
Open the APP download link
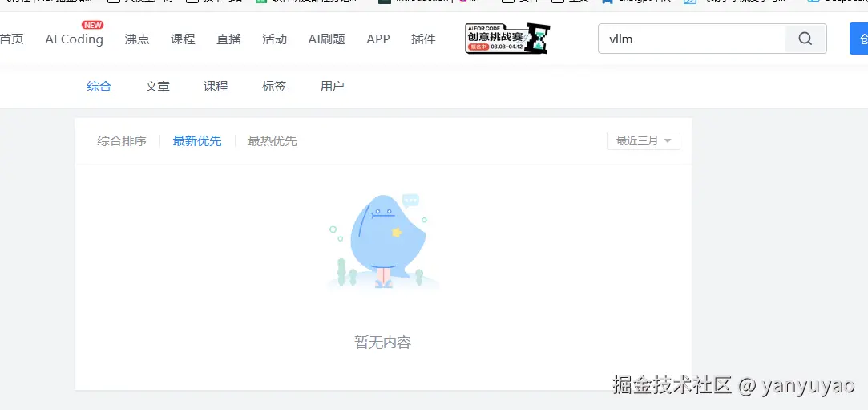378,39
